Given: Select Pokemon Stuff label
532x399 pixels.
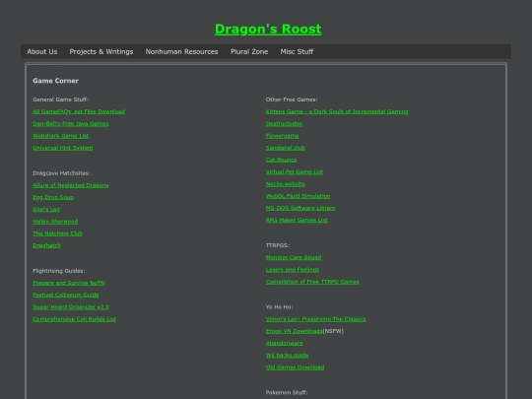Looking at the screenshot, I should 287,392.
